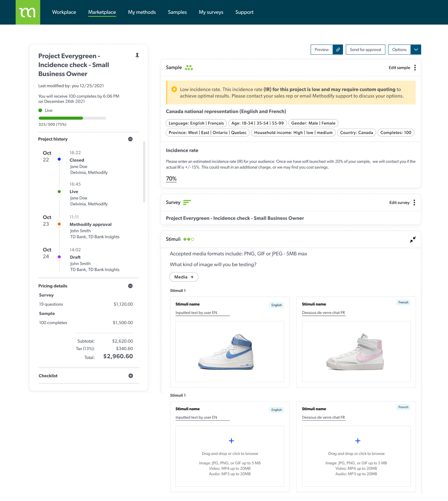The width and height of the screenshot is (448, 501).
Task: Click '19 questions' pricing row
Action: click(x=86, y=304)
